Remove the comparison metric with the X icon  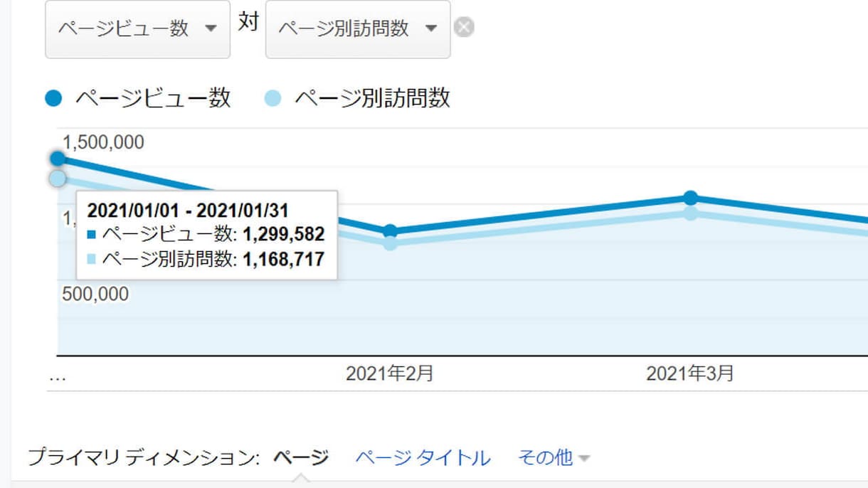point(464,28)
